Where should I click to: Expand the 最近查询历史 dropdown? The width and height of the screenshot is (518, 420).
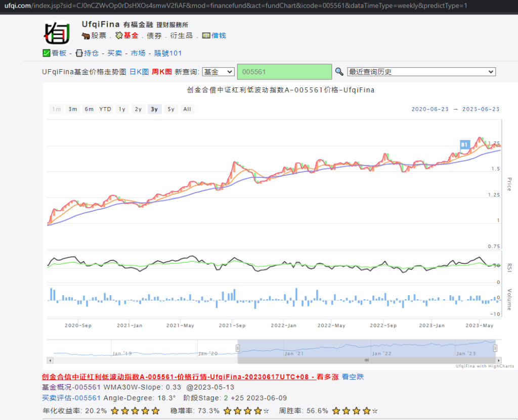coord(421,72)
